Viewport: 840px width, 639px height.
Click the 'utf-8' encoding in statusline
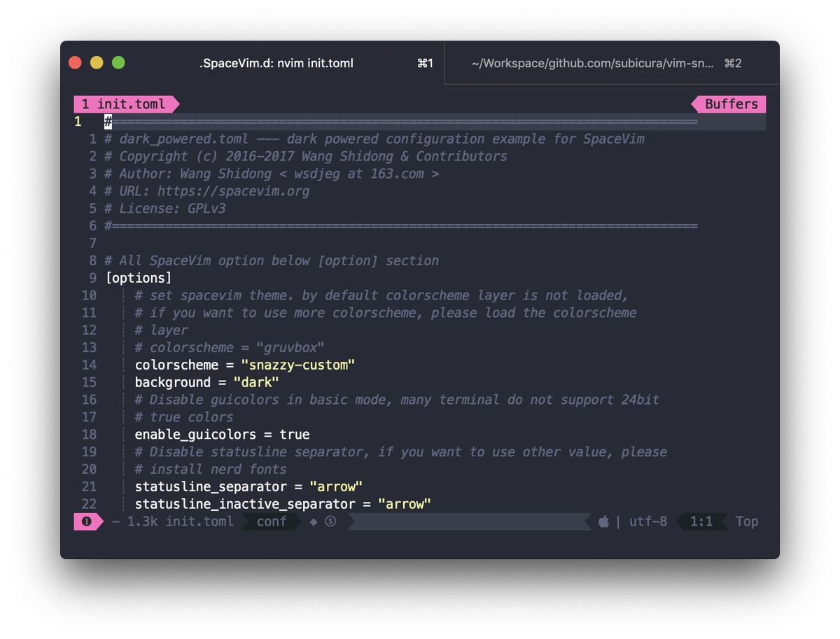point(648,521)
